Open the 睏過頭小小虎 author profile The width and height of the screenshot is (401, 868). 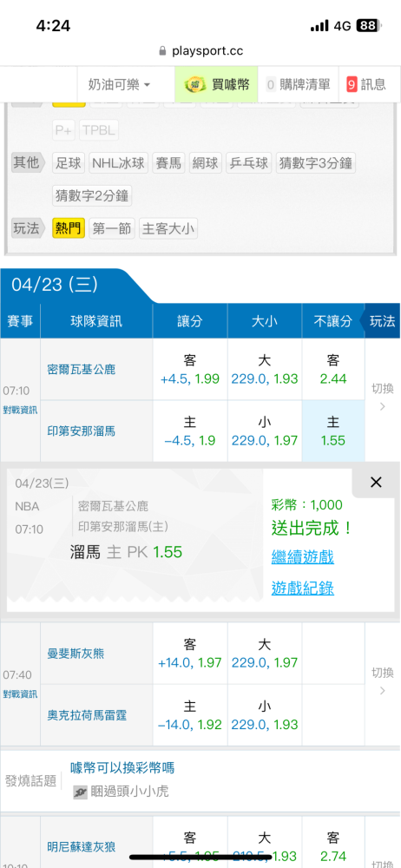tap(129, 792)
